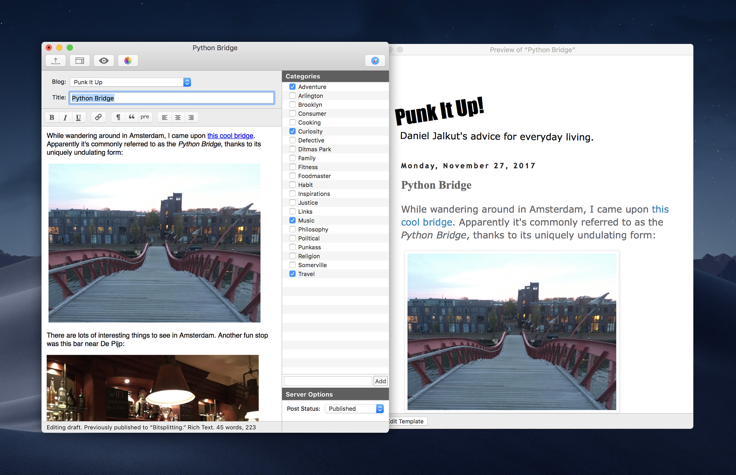The width and height of the screenshot is (736, 475).
Task: Click the pre preformatted text button
Action: 145,117
